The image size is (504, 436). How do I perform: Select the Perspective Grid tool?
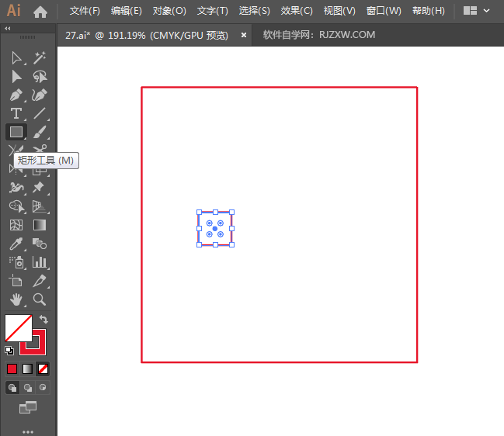40,206
